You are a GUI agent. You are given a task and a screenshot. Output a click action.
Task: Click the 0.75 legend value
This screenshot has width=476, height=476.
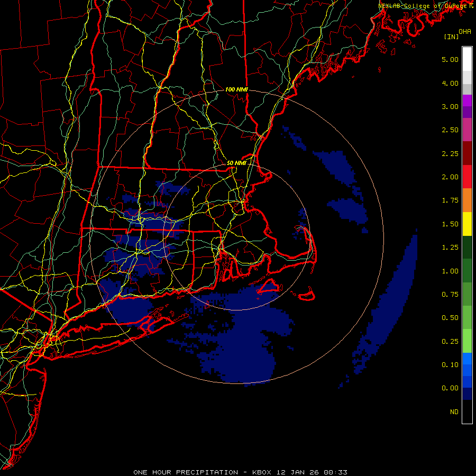[x=450, y=295]
